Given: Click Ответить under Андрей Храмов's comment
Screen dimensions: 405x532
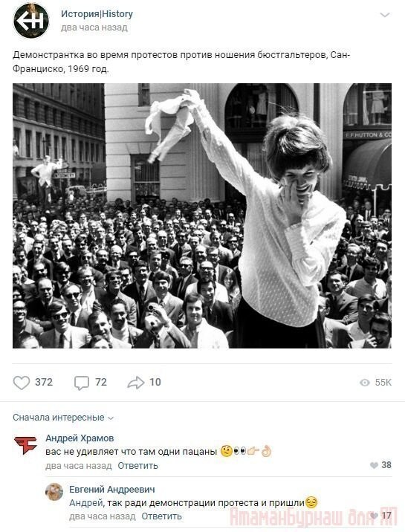Looking at the screenshot, I should [137, 466].
